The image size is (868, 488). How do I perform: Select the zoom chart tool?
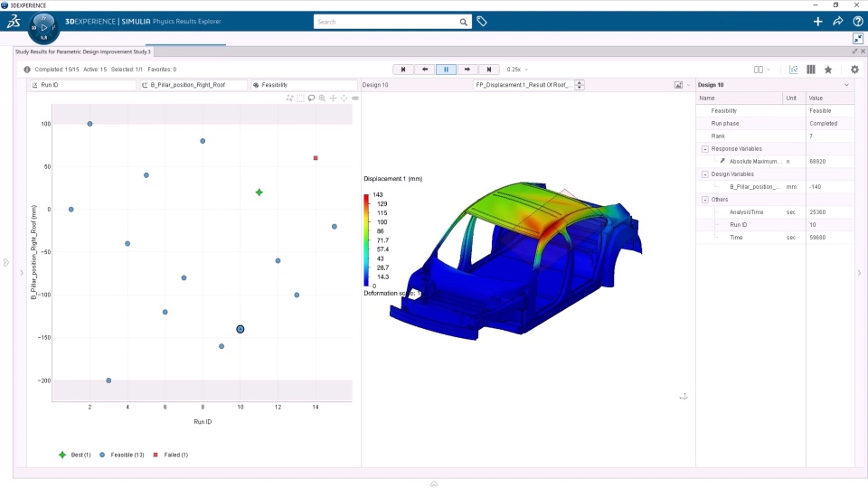[322, 98]
